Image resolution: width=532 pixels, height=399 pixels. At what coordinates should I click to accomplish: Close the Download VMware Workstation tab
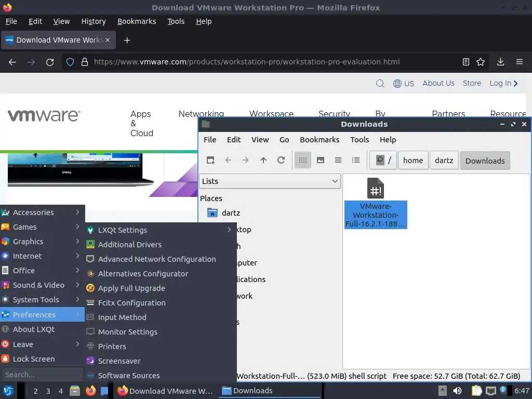point(108,40)
